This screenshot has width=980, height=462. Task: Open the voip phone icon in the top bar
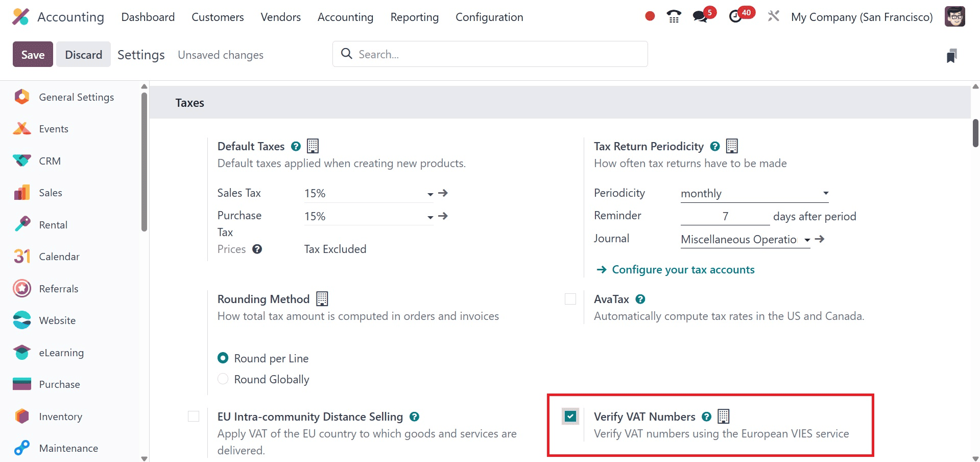(x=674, y=17)
